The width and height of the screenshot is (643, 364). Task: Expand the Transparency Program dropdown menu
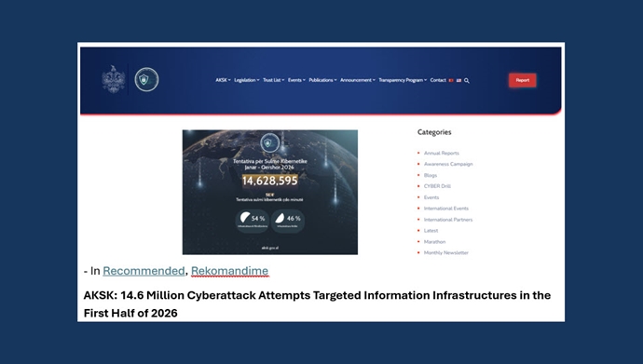coord(403,80)
